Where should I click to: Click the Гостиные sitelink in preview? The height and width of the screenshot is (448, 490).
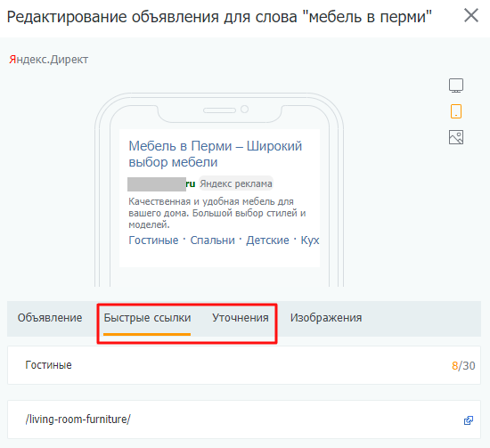pyautogui.click(x=153, y=240)
